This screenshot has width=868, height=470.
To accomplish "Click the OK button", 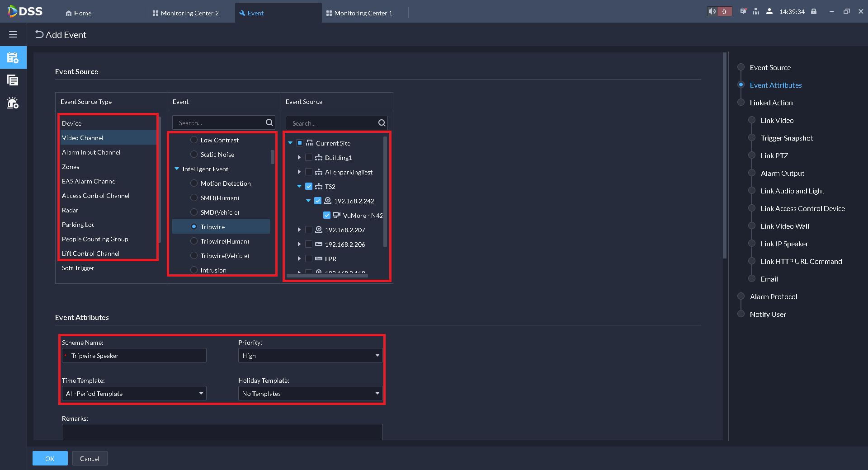I will 50,458.
